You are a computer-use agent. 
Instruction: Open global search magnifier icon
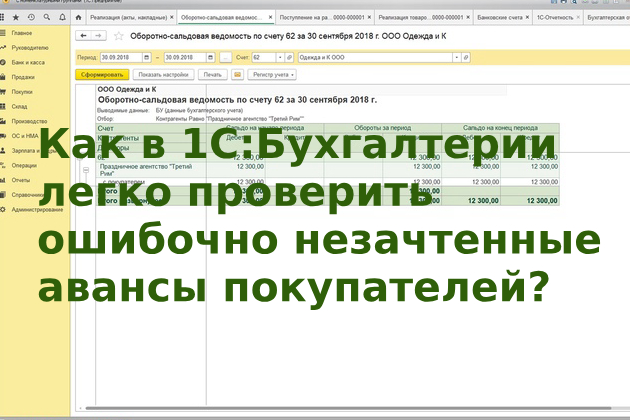coord(47,17)
